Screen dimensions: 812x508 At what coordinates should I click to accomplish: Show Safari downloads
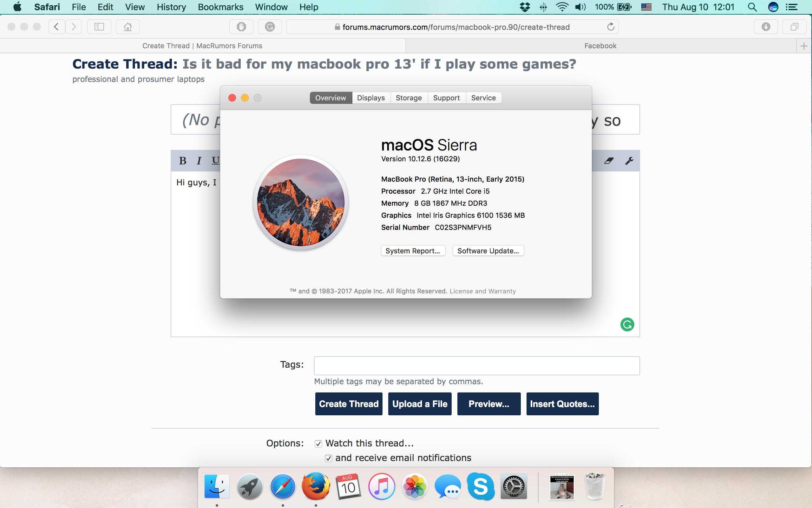[766, 27]
